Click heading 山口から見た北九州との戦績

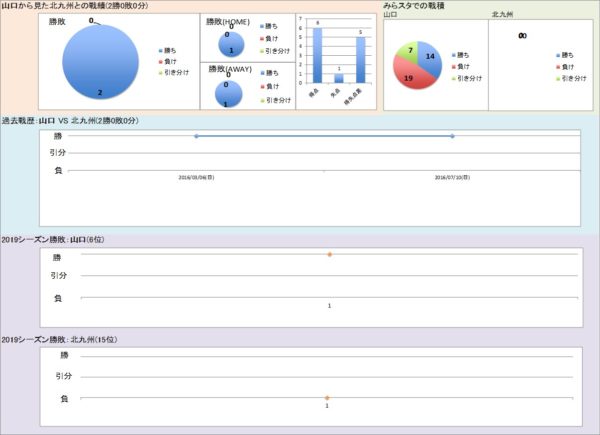74,6
